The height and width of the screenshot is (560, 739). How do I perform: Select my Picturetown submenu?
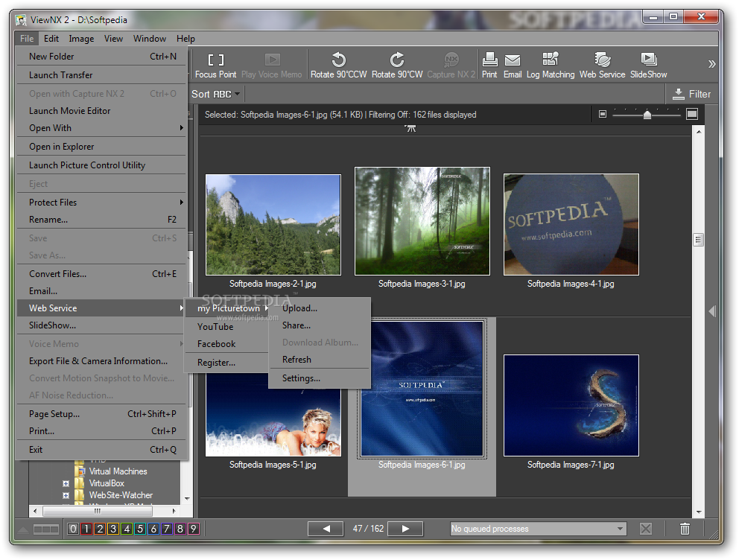tap(228, 308)
